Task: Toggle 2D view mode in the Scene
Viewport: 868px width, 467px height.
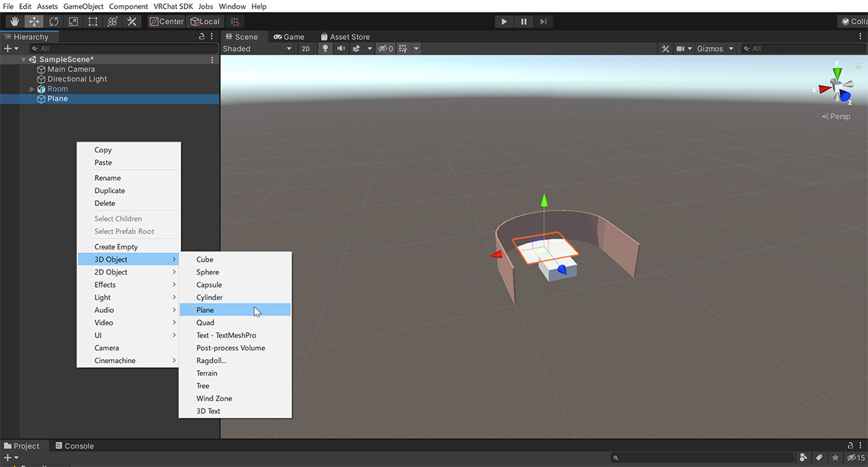Action: pyautogui.click(x=305, y=48)
